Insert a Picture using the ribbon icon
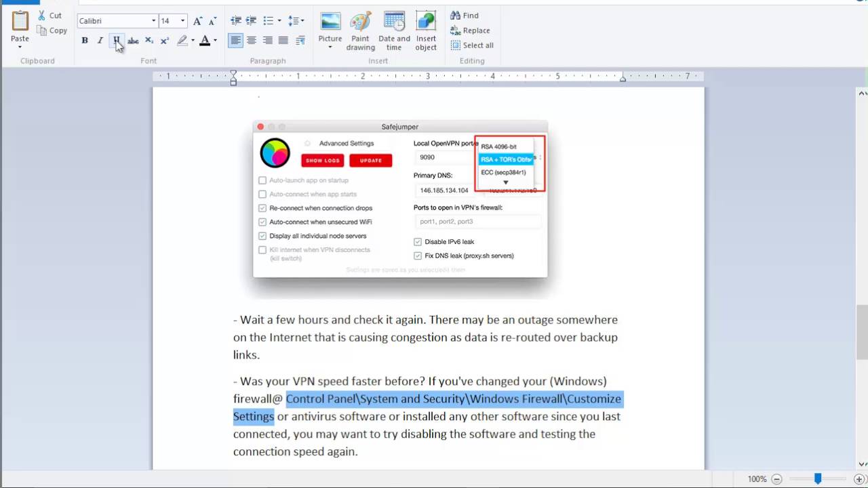 330,22
